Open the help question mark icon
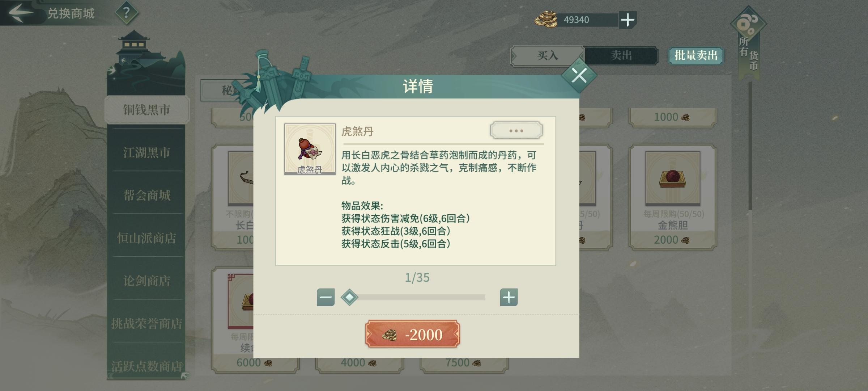868x391 pixels. pos(126,13)
